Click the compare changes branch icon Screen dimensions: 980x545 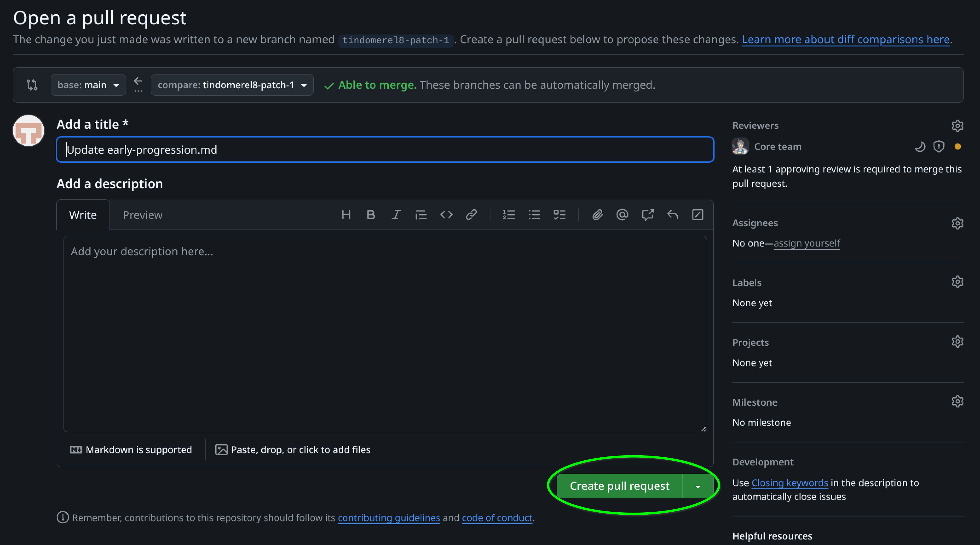pyautogui.click(x=32, y=85)
